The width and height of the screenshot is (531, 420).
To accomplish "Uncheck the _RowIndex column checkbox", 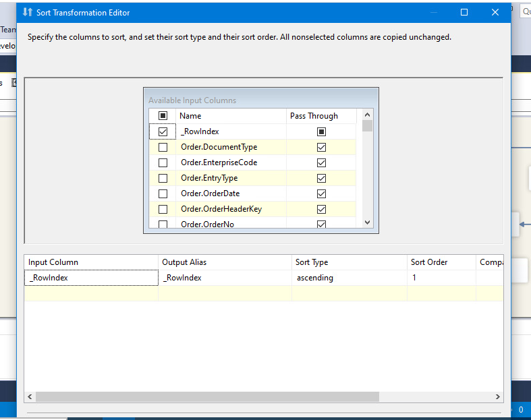I will pos(163,131).
